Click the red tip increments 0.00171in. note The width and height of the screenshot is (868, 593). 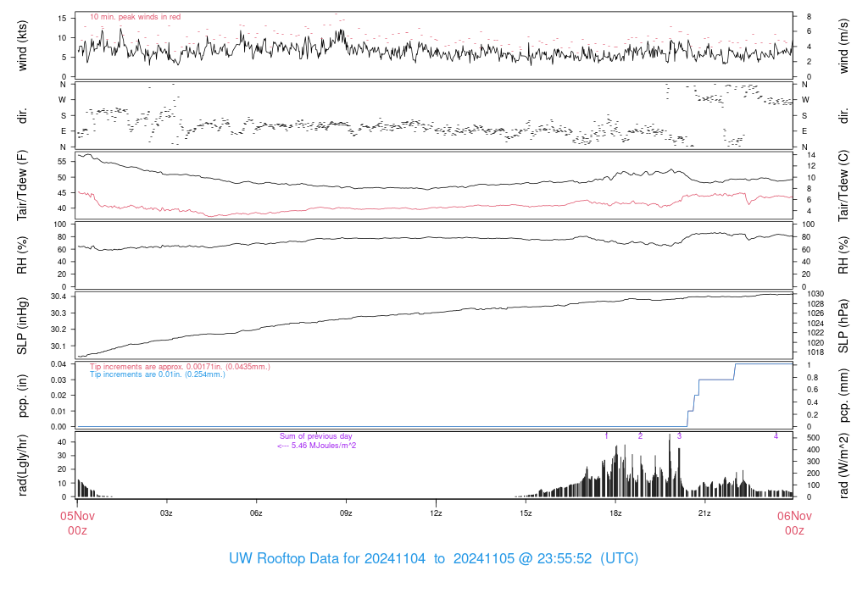click(180, 367)
